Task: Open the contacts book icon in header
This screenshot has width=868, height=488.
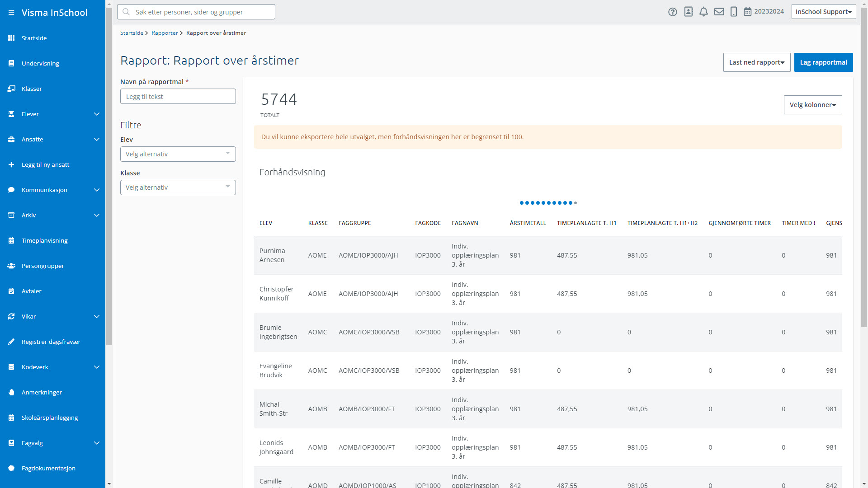Action: [689, 12]
